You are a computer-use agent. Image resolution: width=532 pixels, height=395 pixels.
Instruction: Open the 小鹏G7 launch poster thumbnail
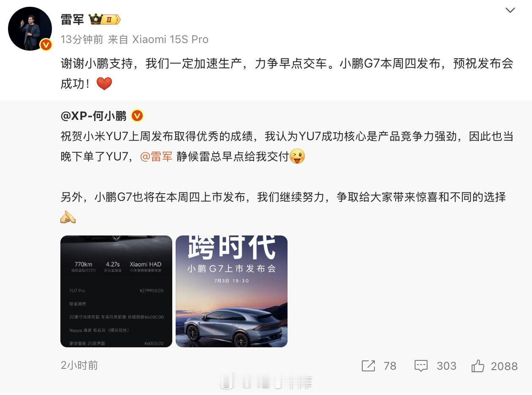[231, 291]
